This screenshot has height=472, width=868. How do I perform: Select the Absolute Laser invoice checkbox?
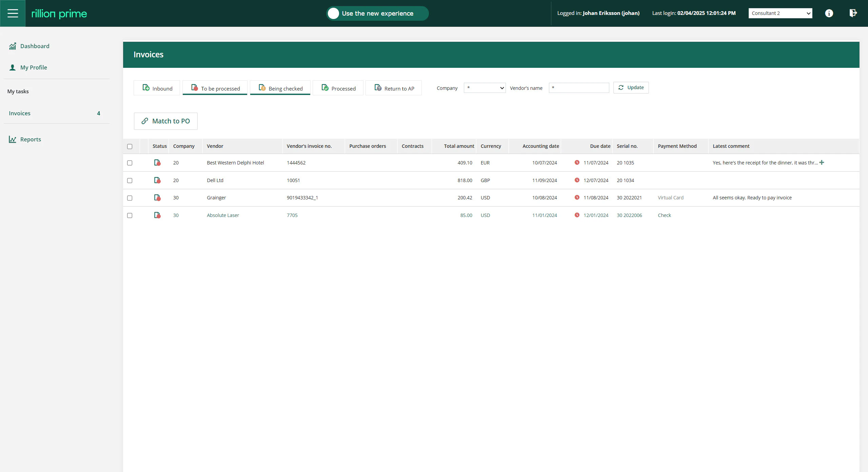tap(130, 216)
